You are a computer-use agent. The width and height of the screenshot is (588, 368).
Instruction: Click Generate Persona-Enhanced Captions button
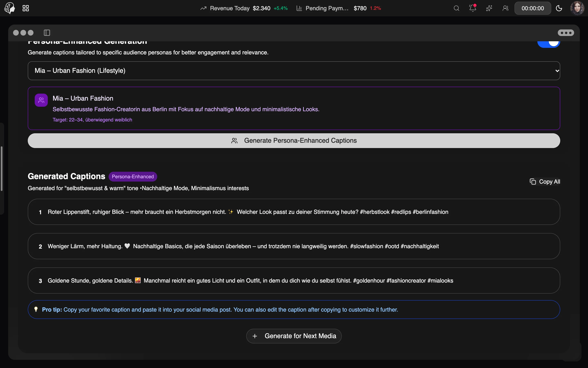294,140
